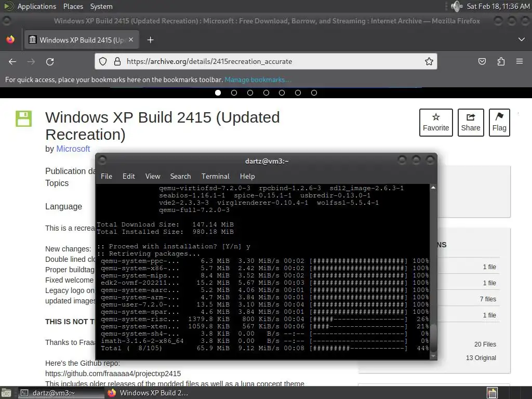Click the terminal scrollbar up arrow
The width and height of the screenshot is (532, 399).
[x=433, y=188]
